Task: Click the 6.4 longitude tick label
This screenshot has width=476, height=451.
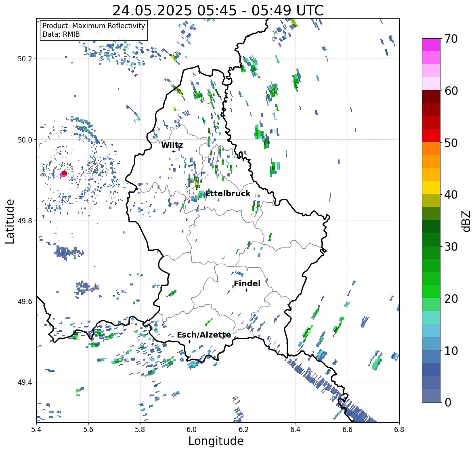Action: tap(296, 430)
